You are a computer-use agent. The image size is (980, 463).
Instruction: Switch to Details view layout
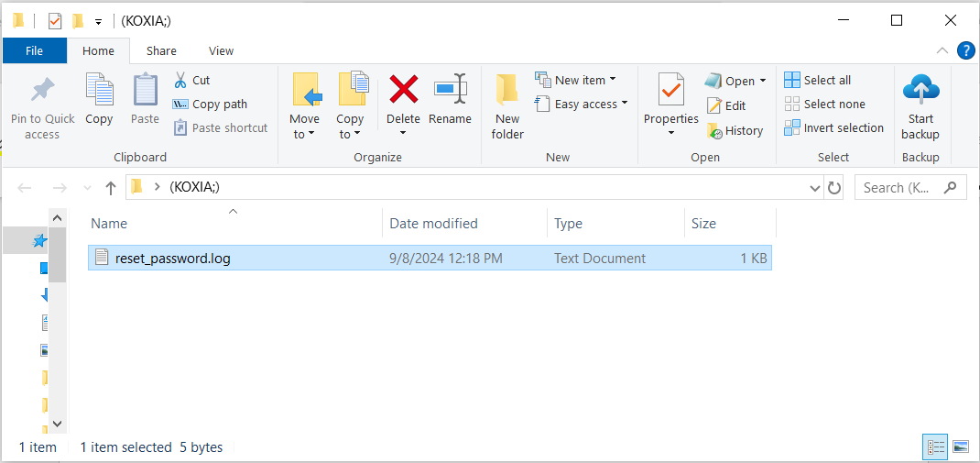(x=936, y=446)
